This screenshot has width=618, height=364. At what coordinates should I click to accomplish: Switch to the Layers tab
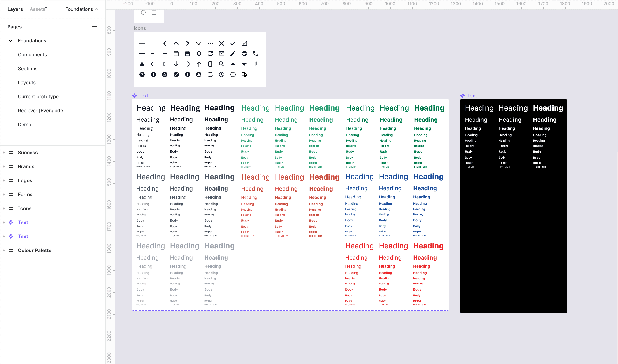tap(15, 9)
